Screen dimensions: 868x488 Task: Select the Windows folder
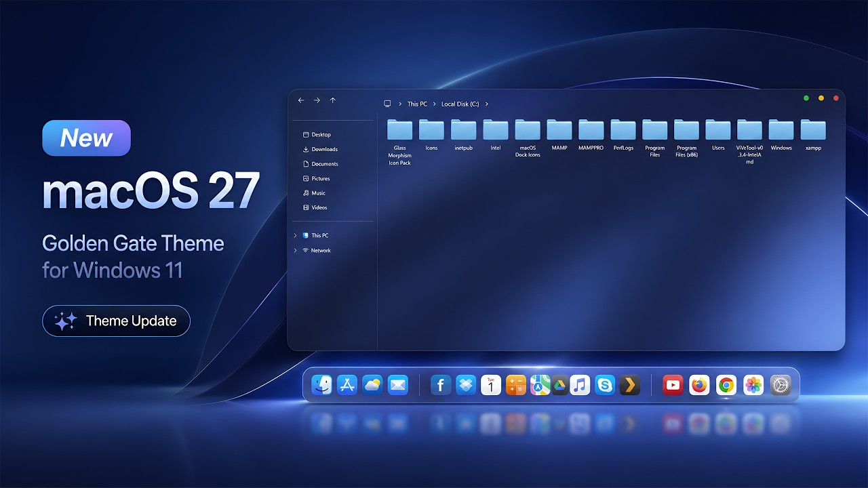coord(781,135)
